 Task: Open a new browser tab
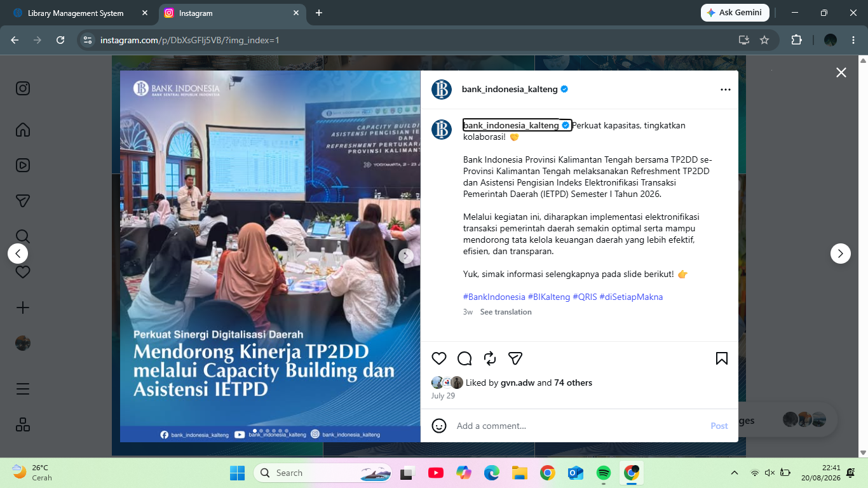tap(319, 13)
